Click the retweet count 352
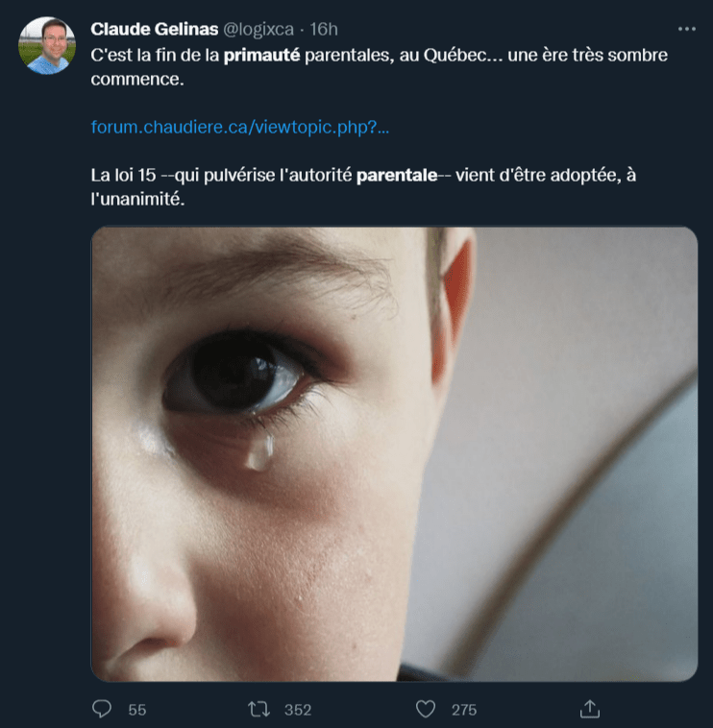This screenshot has height=728, width=713. [x=298, y=710]
